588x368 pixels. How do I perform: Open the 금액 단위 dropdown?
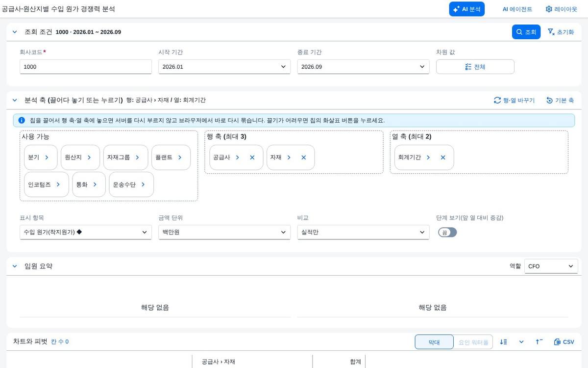tap(224, 232)
